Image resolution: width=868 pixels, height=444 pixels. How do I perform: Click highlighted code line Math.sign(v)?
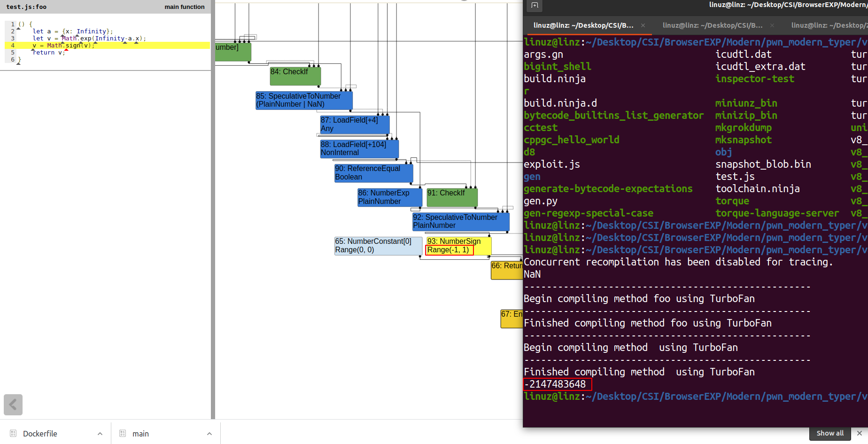[70, 46]
